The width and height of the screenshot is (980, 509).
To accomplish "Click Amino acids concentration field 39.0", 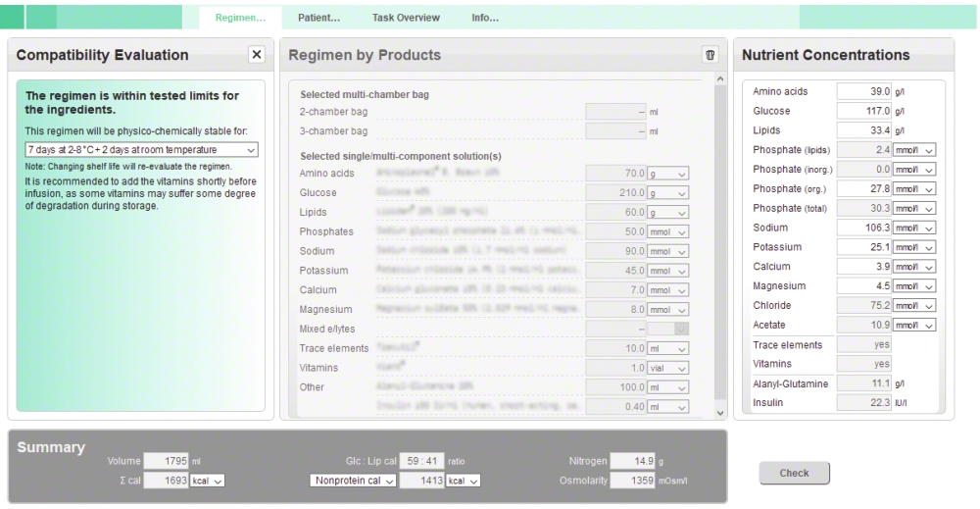I will click(863, 91).
